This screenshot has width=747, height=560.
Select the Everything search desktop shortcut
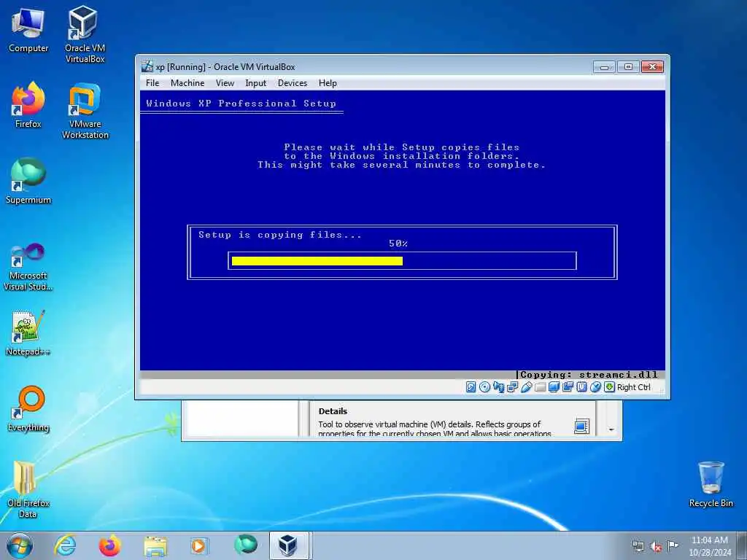point(28,408)
